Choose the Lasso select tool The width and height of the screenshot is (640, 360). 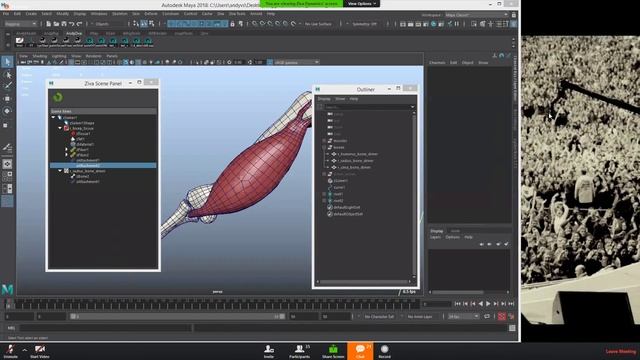7,75
